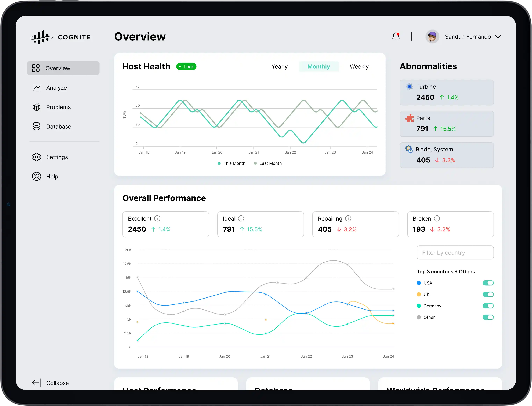Image resolution: width=532 pixels, height=406 pixels.
Task: Click the Help lifebuoy icon
Action: click(x=37, y=176)
